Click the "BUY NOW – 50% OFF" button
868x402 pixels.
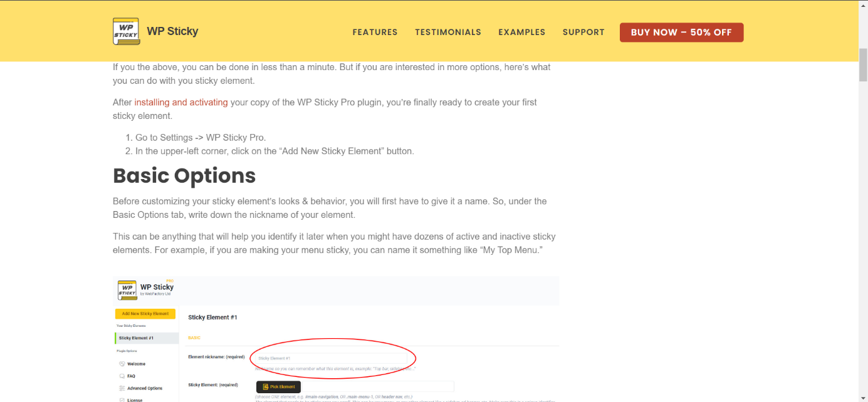coord(681,33)
